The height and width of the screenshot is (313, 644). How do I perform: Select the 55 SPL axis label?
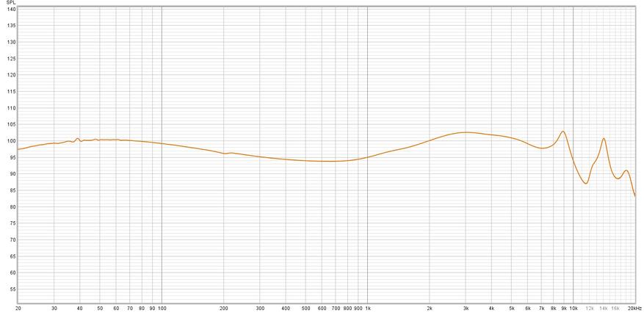coord(12,289)
